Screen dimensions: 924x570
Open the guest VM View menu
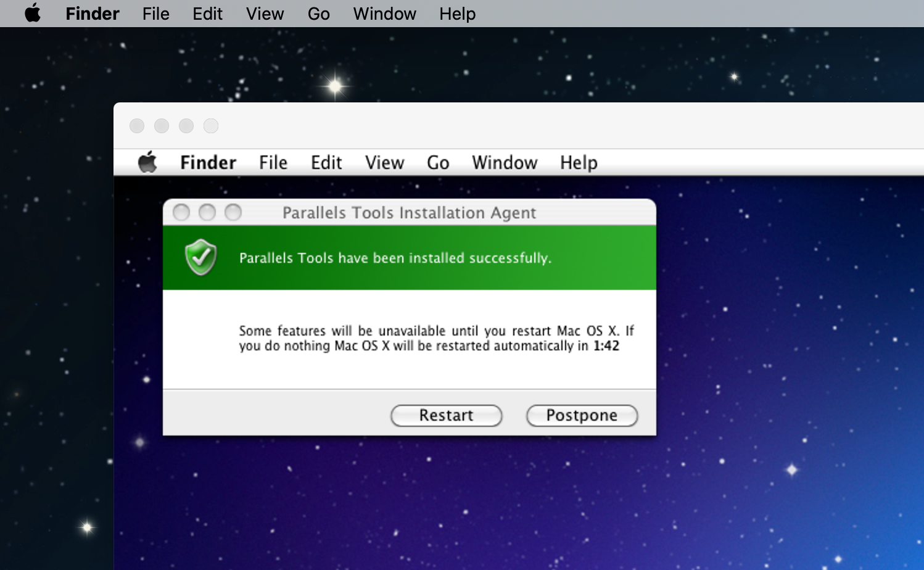pyautogui.click(x=384, y=163)
